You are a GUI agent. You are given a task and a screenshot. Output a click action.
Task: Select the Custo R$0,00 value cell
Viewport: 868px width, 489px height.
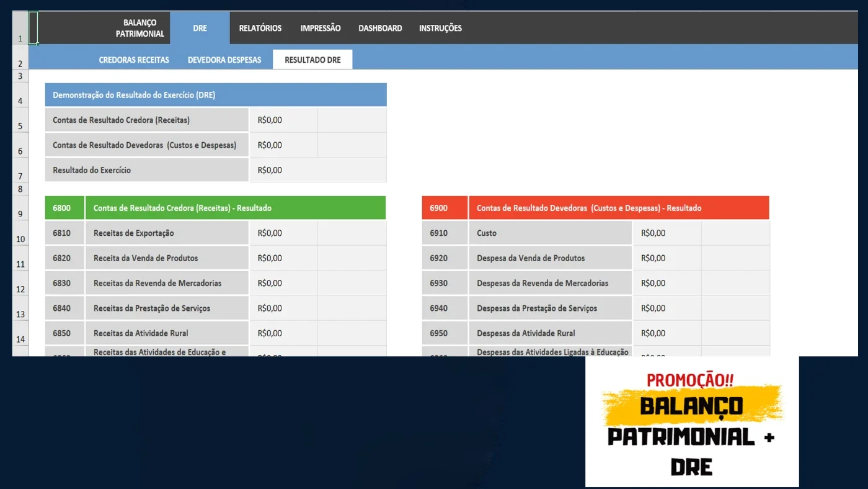[666, 233]
